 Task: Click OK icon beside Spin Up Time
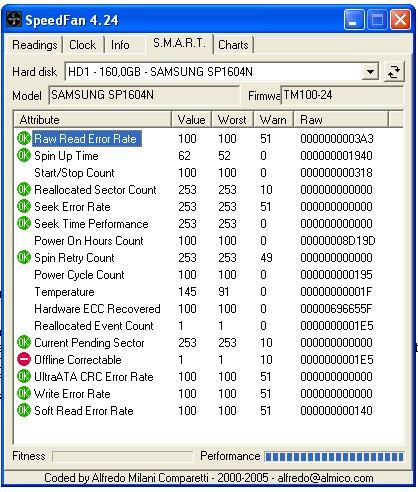tap(24, 155)
